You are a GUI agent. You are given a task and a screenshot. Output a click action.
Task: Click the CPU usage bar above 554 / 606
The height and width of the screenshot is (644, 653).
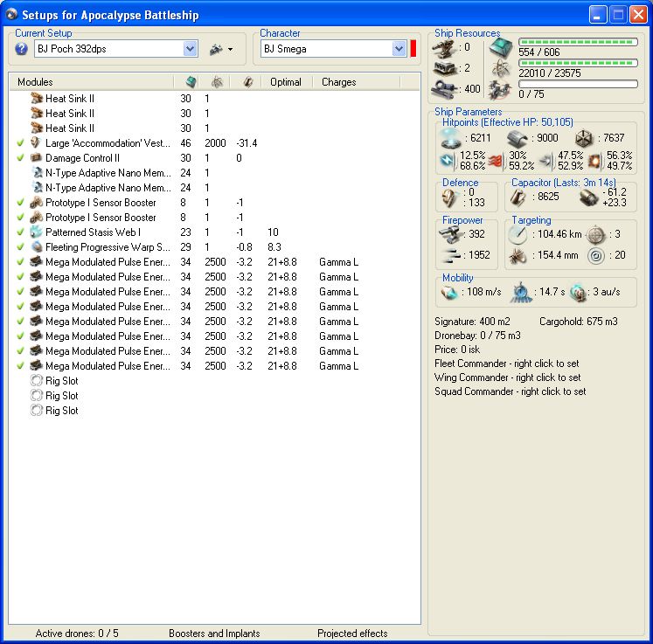click(578, 42)
